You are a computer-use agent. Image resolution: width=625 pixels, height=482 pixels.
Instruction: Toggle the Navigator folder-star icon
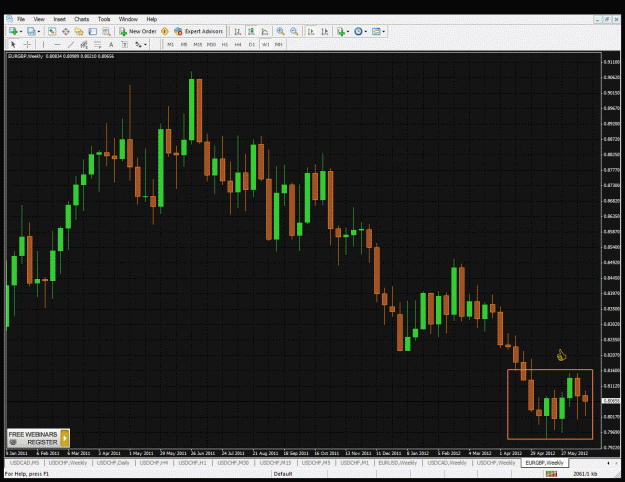click(79, 31)
